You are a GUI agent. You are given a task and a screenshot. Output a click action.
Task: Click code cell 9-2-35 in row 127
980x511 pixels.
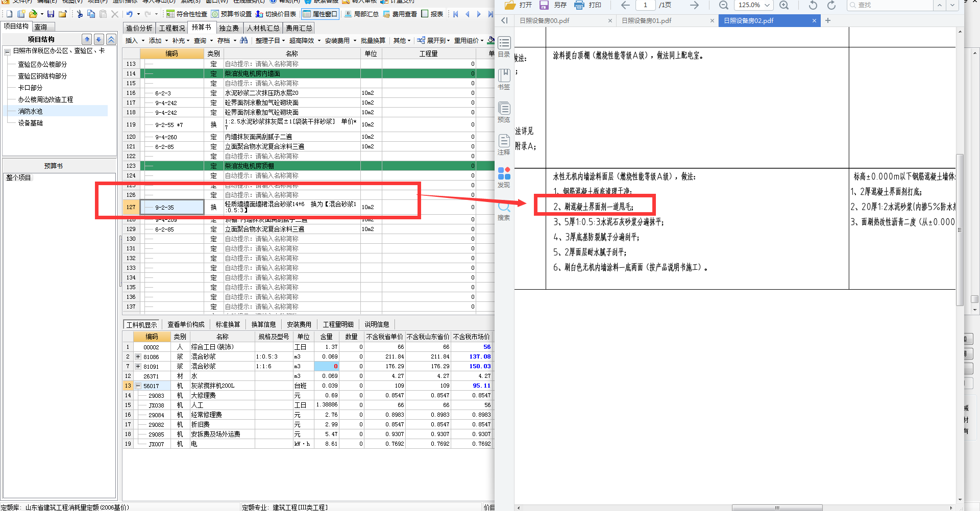pyautogui.click(x=172, y=208)
